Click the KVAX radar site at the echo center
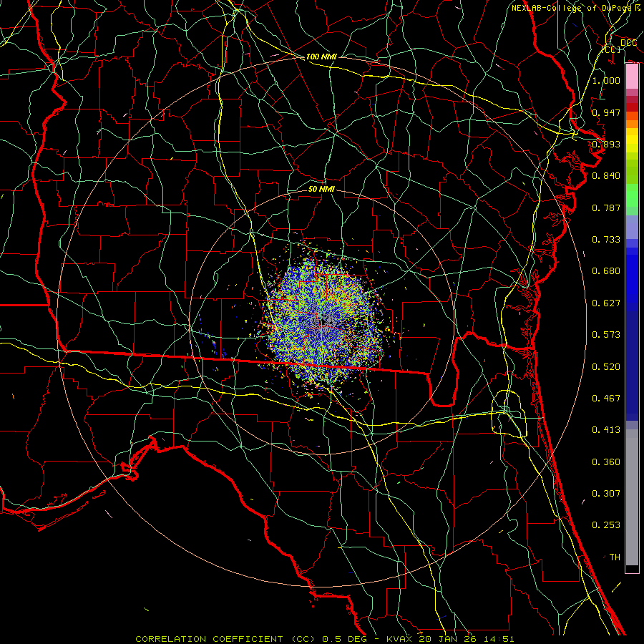Screen dimensions: 644x644 coord(323,321)
